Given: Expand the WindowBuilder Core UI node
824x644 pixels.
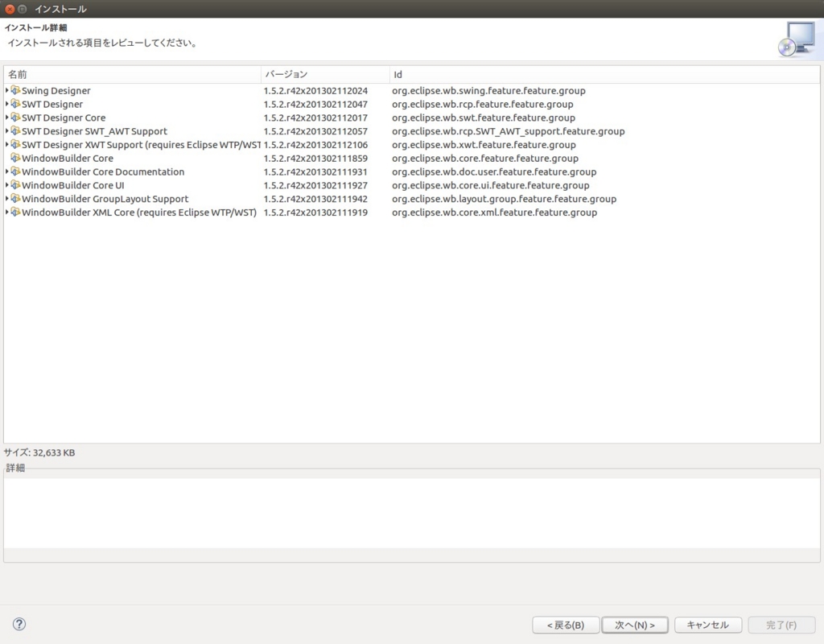Looking at the screenshot, I should click(6, 185).
